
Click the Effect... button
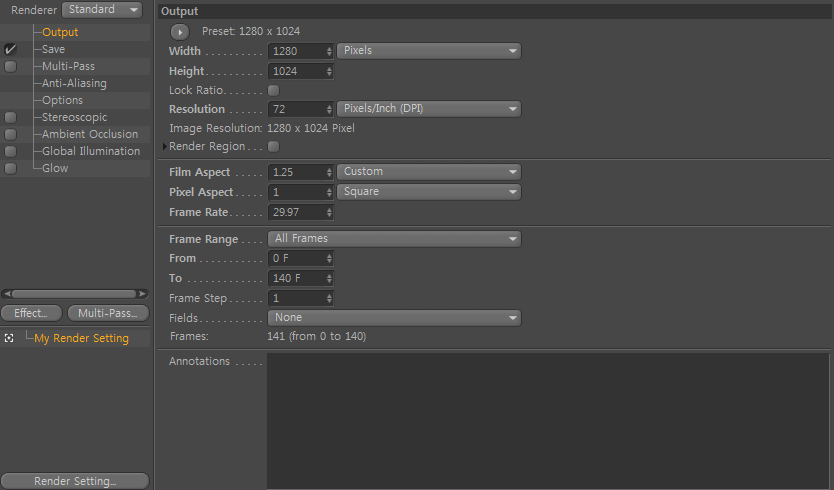click(x=31, y=313)
